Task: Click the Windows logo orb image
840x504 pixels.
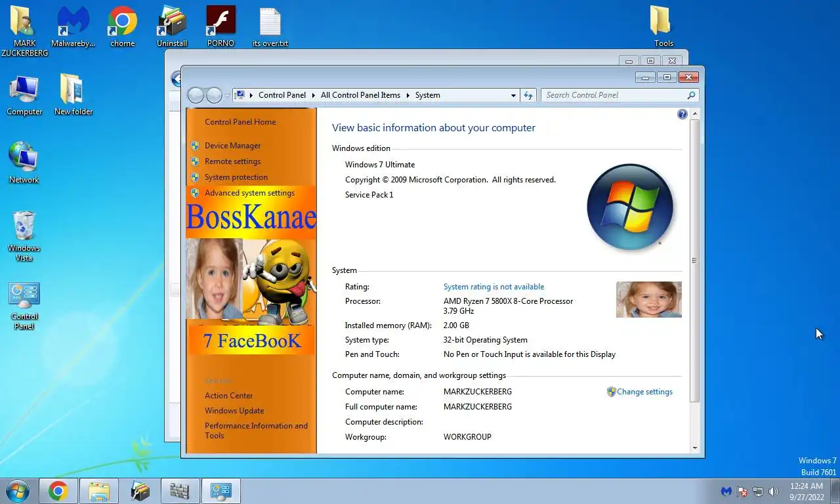Action: (x=630, y=207)
